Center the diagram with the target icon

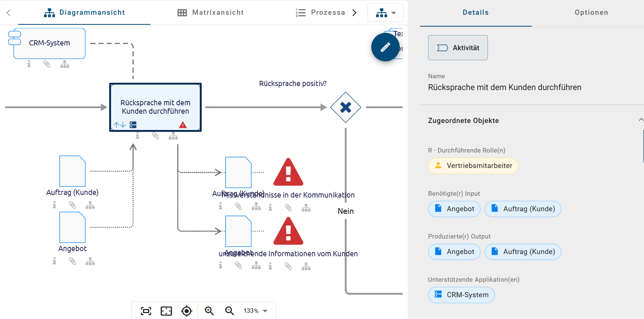point(187,311)
